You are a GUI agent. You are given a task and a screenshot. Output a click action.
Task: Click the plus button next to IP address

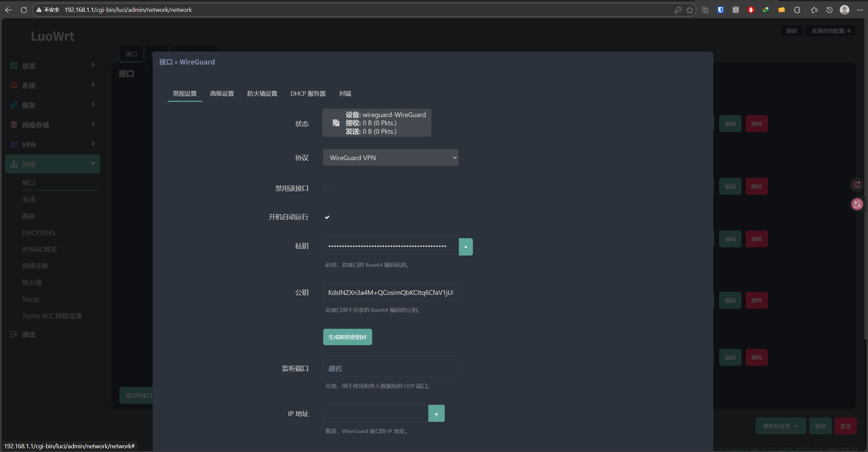(x=436, y=414)
